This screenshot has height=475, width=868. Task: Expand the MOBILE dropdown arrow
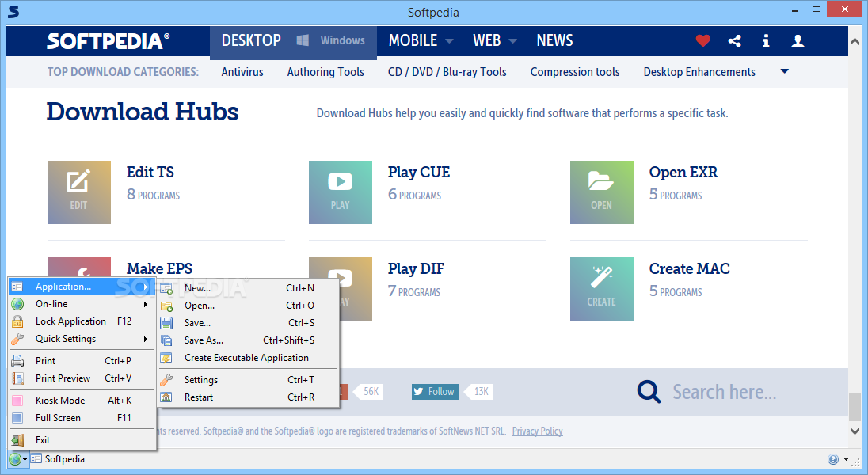[450, 41]
